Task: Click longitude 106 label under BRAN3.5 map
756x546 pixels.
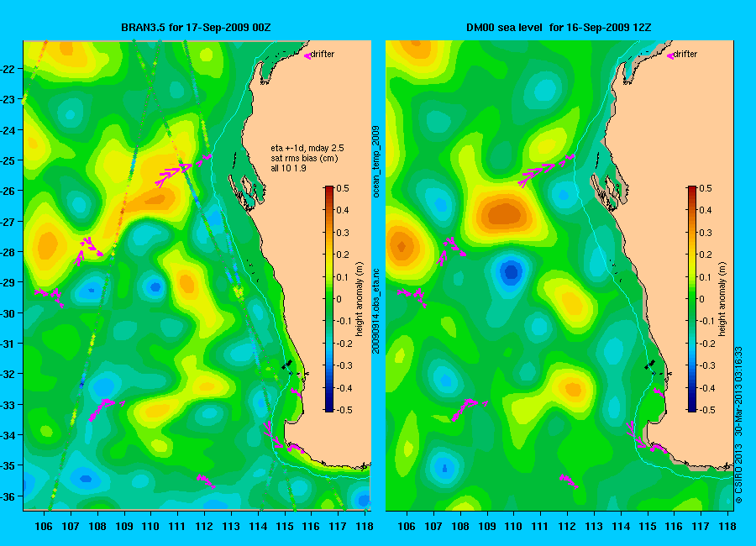Action: tap(44, 526)
